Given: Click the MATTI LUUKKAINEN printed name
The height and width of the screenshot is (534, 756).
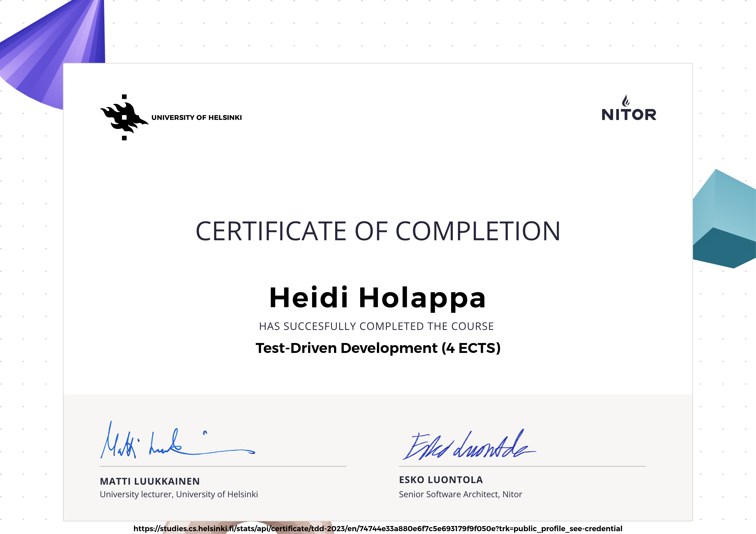Looking at the screenshot, I should (150, 481).
